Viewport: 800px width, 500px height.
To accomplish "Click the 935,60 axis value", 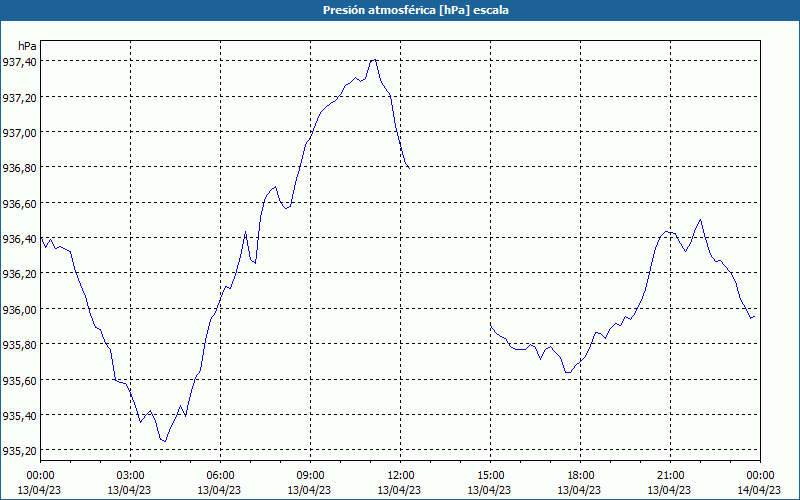I will 19,380.
